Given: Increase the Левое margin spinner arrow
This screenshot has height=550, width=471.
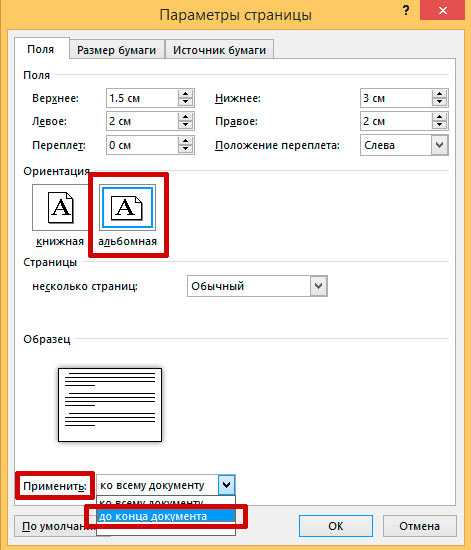Looking at the screenshot, I should click(185, 117).
